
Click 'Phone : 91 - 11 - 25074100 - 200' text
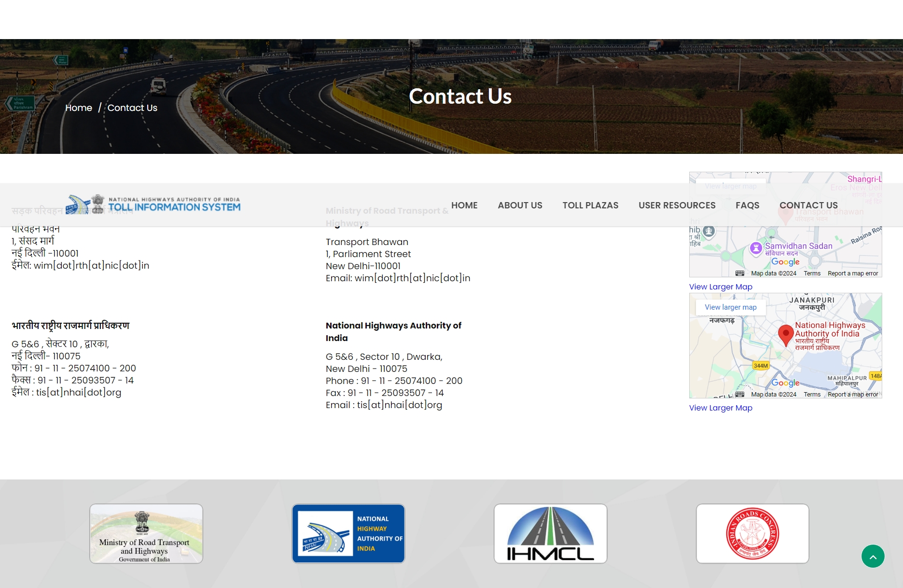(x=394, y=381)
